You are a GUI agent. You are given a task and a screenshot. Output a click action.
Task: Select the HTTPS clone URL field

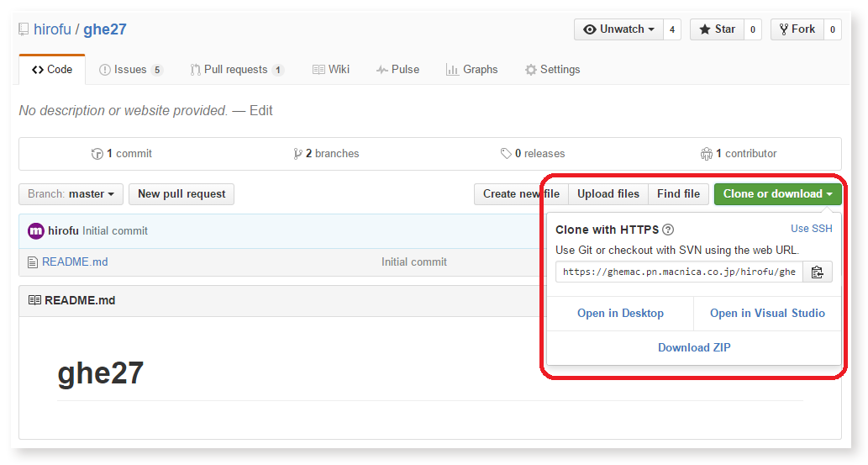click(679, 272)
